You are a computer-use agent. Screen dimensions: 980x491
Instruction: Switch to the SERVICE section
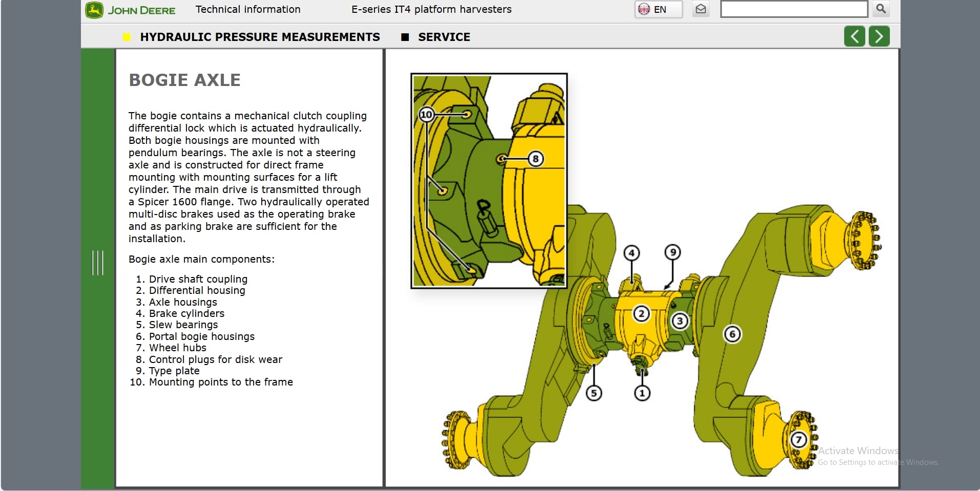tap(444, 37)
